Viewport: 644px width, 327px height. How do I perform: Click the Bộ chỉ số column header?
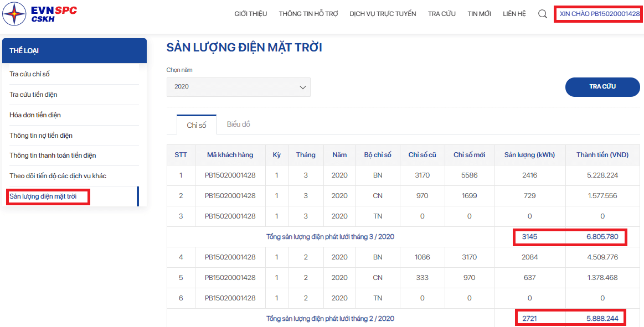(x=378, y=155)
